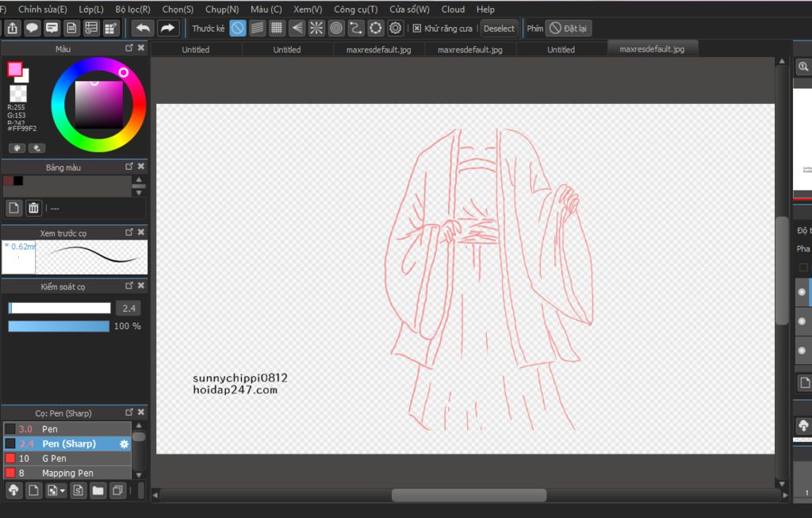Click the cloud download brush icon
812x518 pixels.
tap(14, 490)
